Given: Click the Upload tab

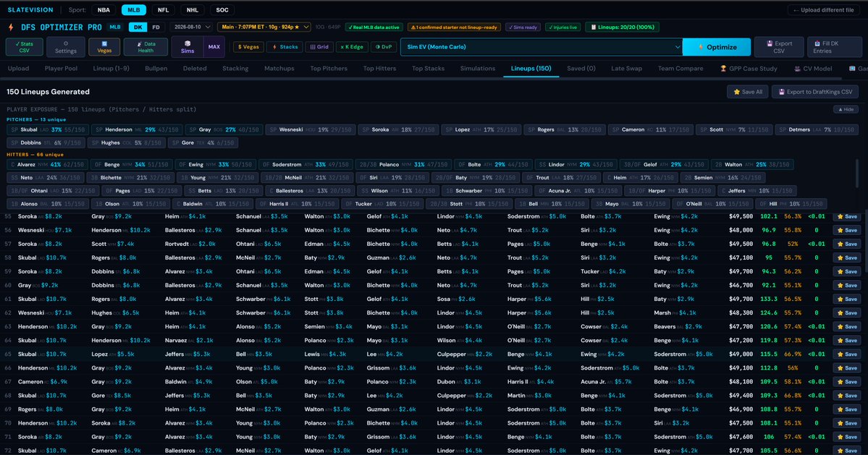Looking at the screenshot, I should click(x=18, y=69).
